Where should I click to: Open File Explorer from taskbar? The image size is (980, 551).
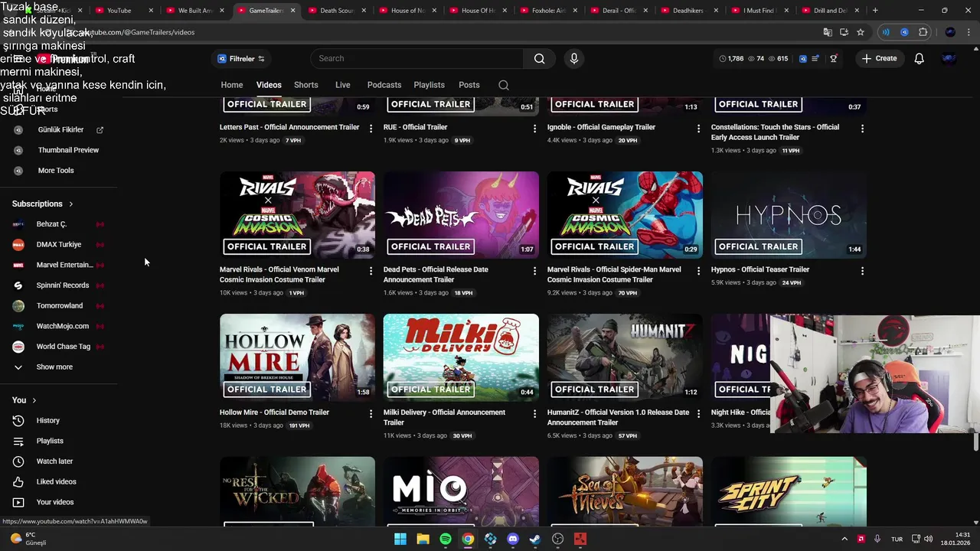tap(423, 539)
